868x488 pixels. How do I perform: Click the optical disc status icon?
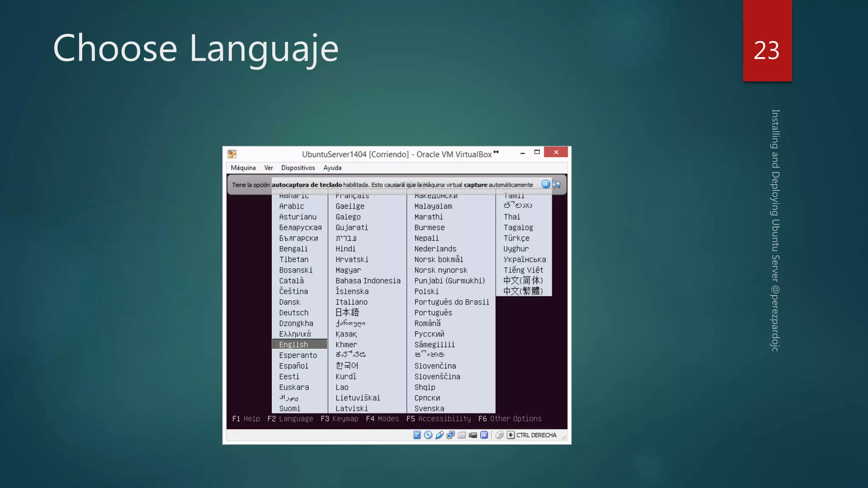point(428,435)
